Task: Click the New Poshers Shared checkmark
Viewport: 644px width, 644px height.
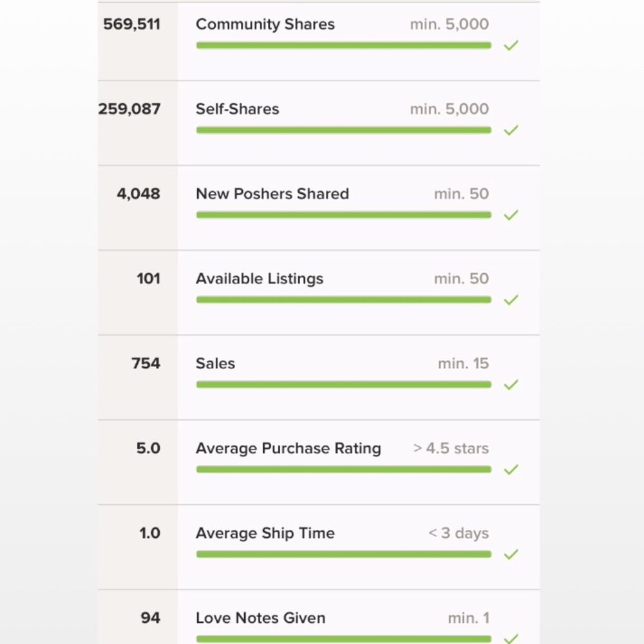Action: [x=511, y=215]
